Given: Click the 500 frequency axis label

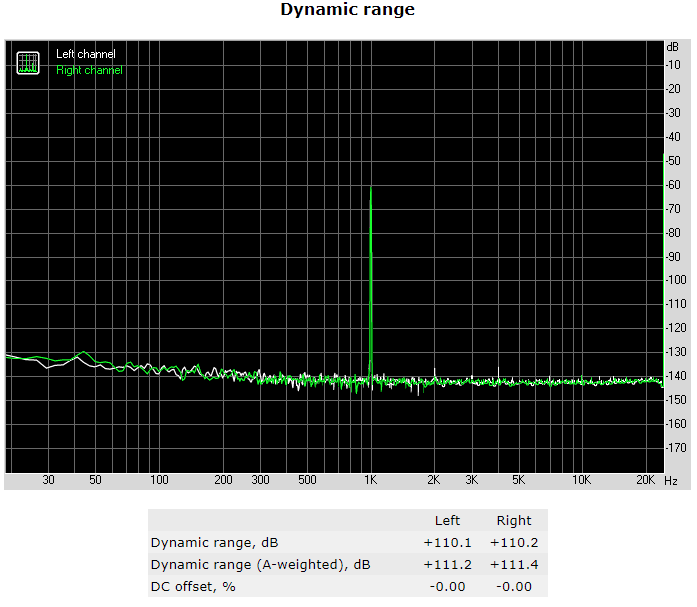Looking at the screenshot, I should pyautogui.click(x=307, y=480).
